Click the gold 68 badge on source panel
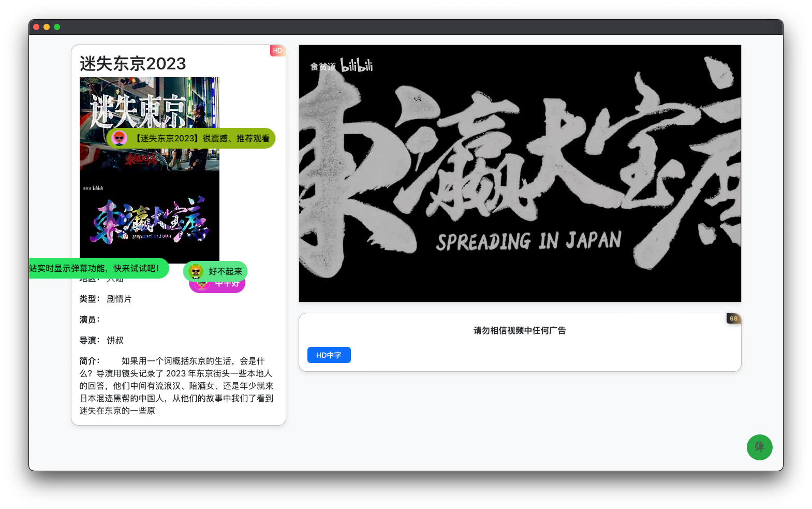The width and height of the screenshot is (812, 509). pyautogui.click(x=733, y=318)
